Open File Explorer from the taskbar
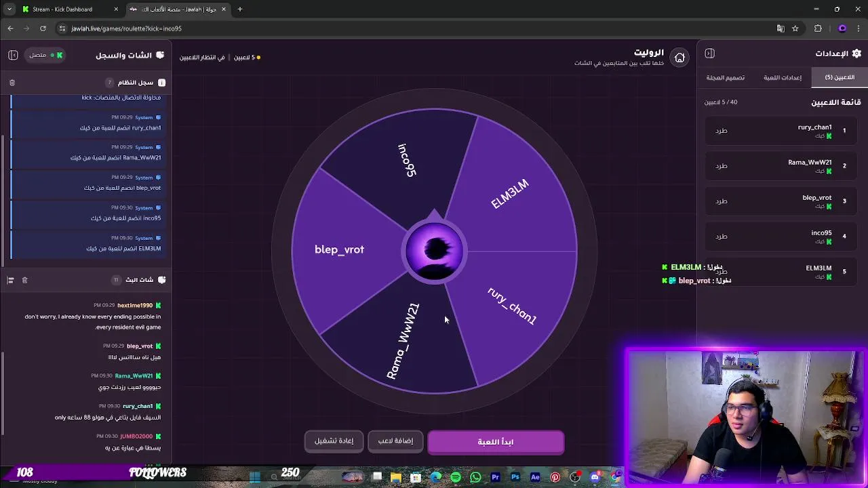 tap(396, 477)
